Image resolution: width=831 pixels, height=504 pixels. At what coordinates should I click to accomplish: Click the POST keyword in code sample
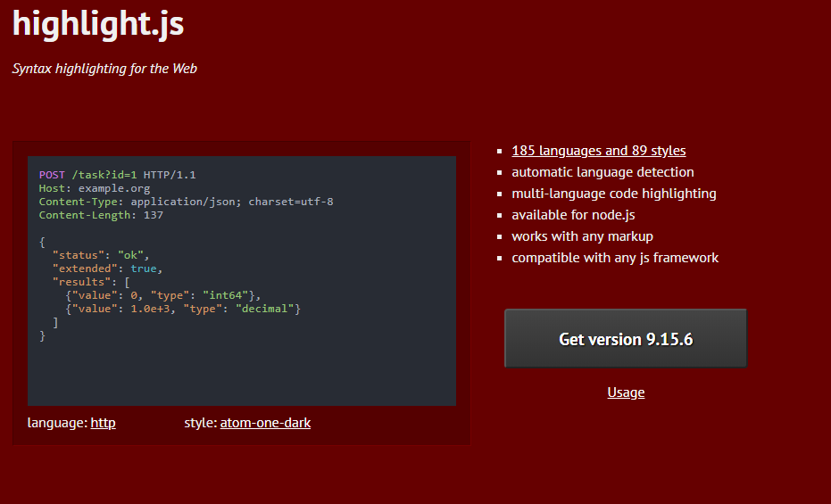52,175
